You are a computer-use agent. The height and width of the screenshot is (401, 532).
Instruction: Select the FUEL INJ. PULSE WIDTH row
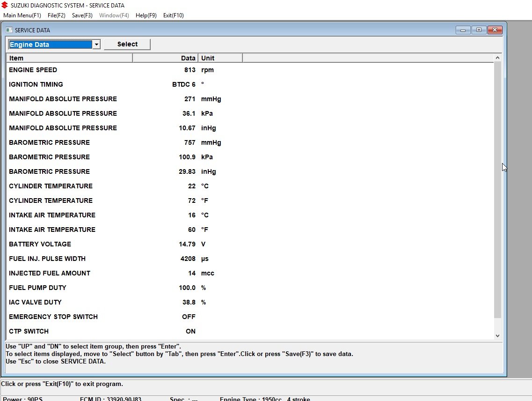coord(250,259)
